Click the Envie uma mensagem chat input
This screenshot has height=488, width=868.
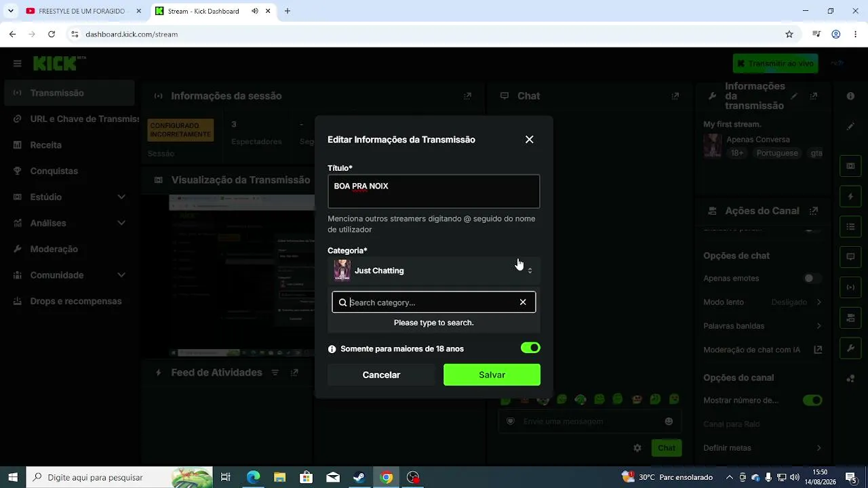(590, 422)
